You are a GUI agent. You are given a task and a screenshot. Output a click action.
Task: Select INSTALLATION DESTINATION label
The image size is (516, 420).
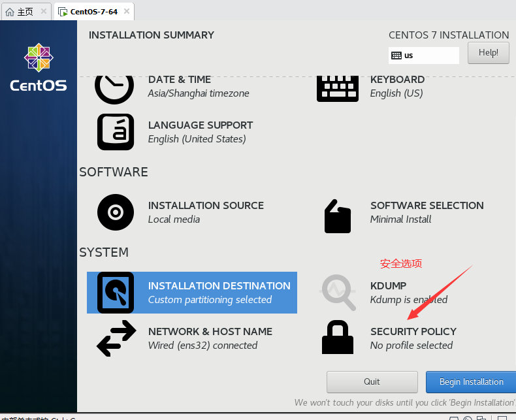tap(219, 286)
